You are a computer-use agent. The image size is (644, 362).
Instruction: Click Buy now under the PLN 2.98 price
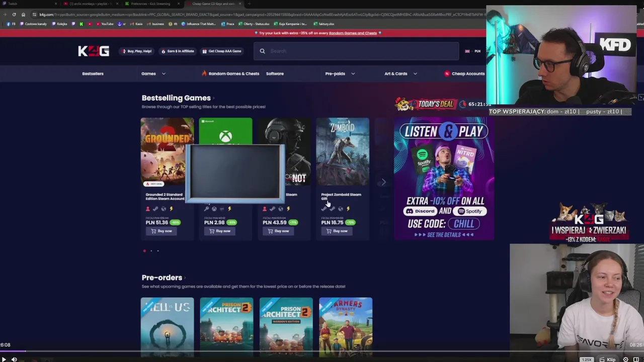point(220,231)
